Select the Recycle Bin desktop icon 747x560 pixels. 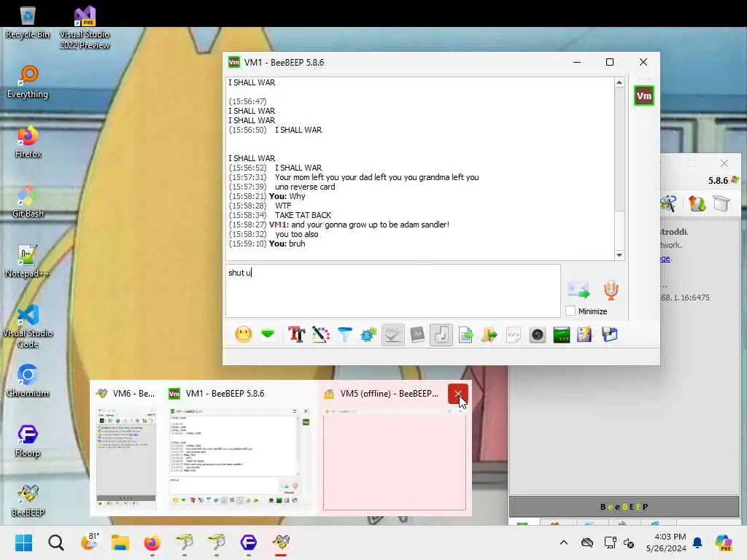[28, 23]
